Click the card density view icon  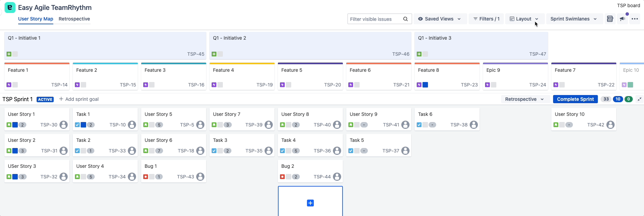pyautogui.click(x=610, y=19)
